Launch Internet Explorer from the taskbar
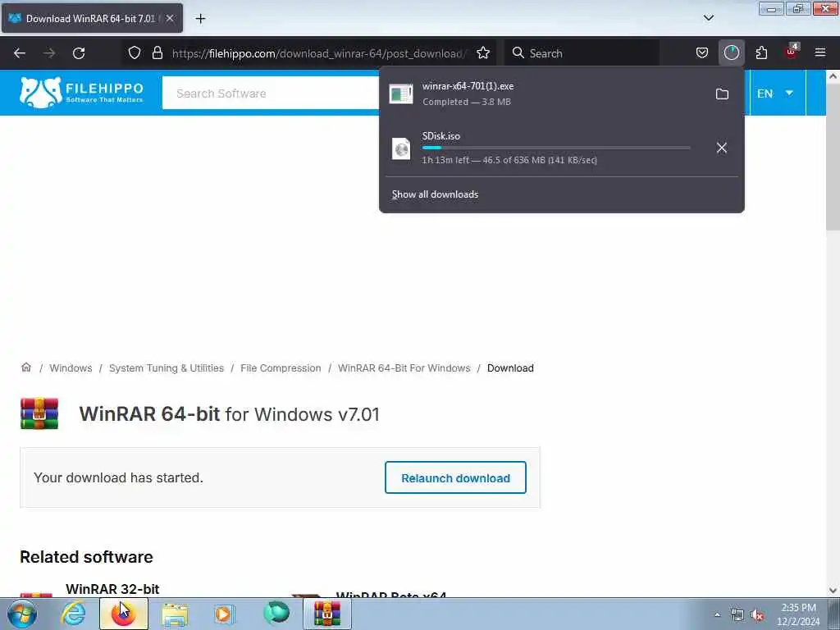840x630 pixels. pos(73,614)
